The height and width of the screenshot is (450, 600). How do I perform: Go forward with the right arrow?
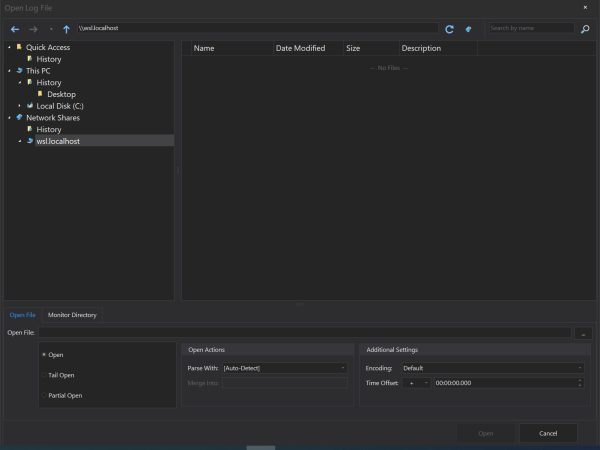coord(34,29)
